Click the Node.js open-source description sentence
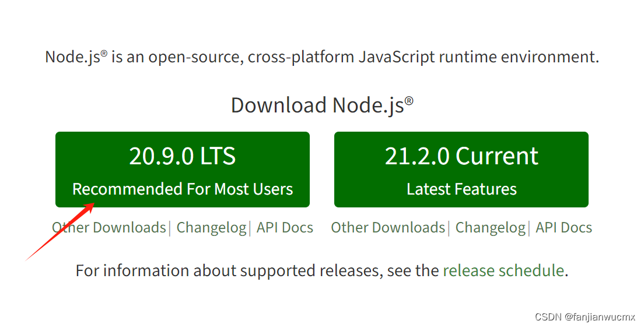The image size is (644, 328). coord(322,57)
